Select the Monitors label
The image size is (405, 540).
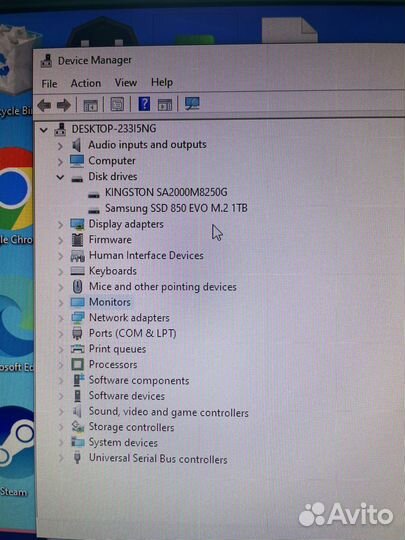(110, 302)
